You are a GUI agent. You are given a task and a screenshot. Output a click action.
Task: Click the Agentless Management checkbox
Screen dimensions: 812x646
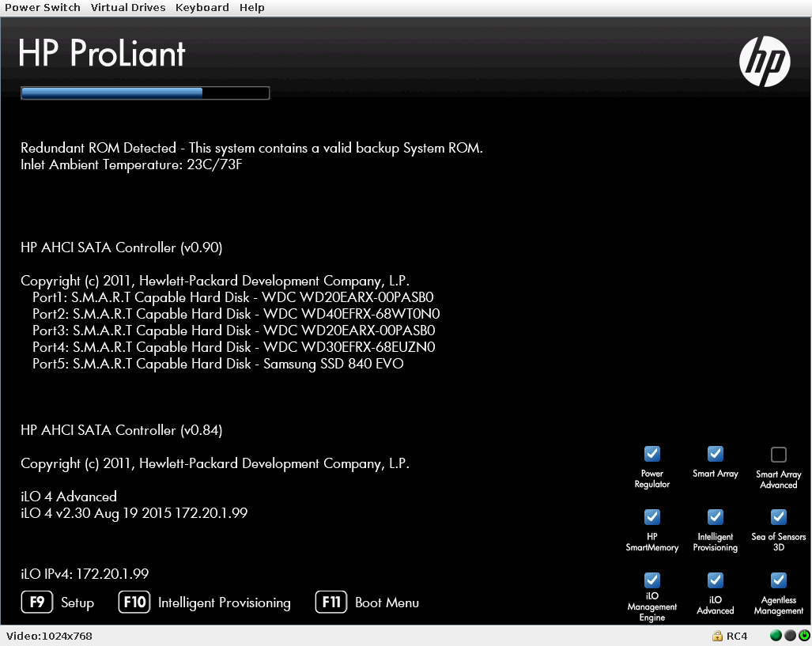778,580
